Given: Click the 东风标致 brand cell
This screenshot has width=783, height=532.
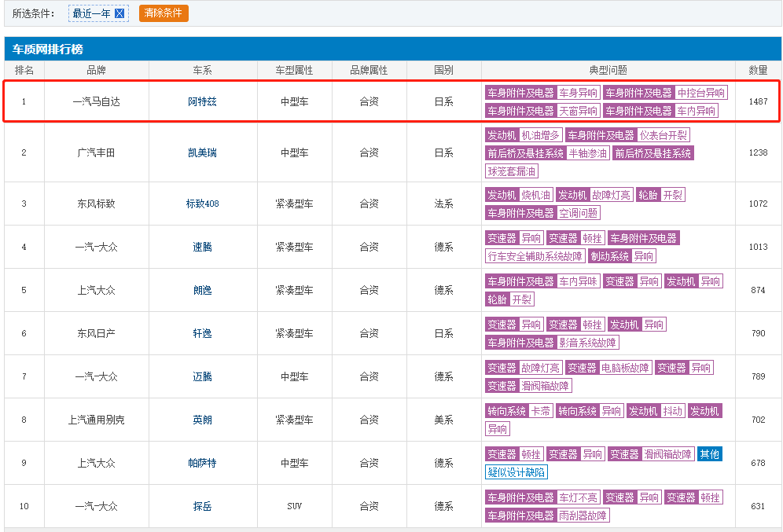Looking at the screenshot, I should pyautogui.click(x=97, y=204).
